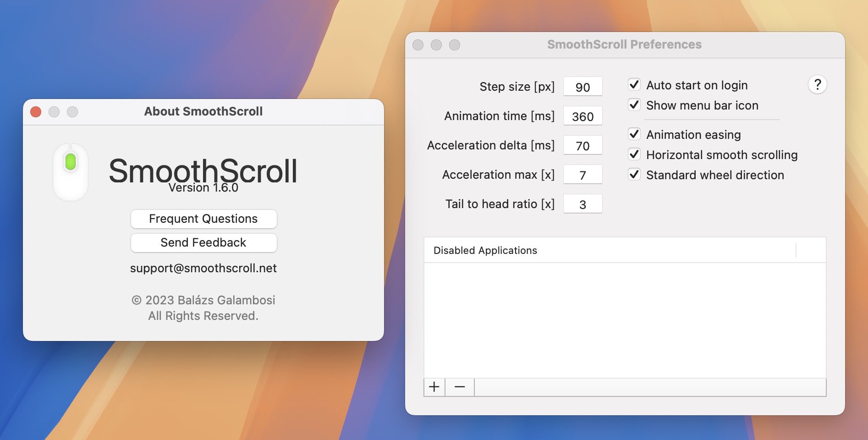Click the Acceleration max field showing 7
The width and height of the screenshot is (868, 440).
pos(582,175)
